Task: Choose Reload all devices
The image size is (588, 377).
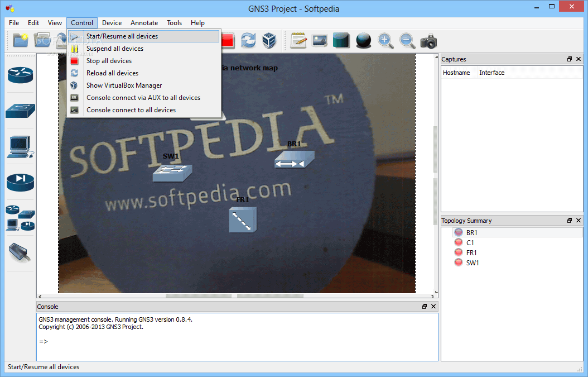Action: pyautogui.click(x=143, y=73)
